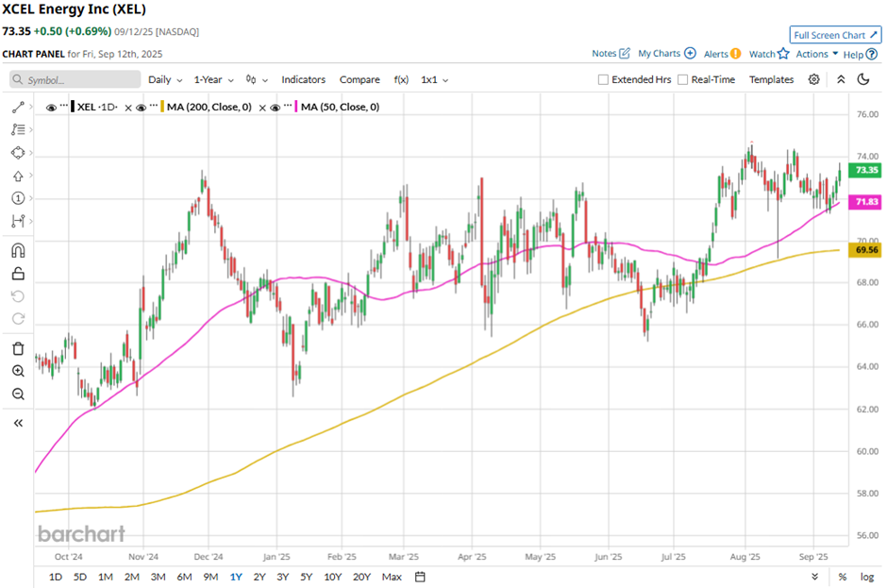Open the 1-Year period dropdown

(214, 80)
